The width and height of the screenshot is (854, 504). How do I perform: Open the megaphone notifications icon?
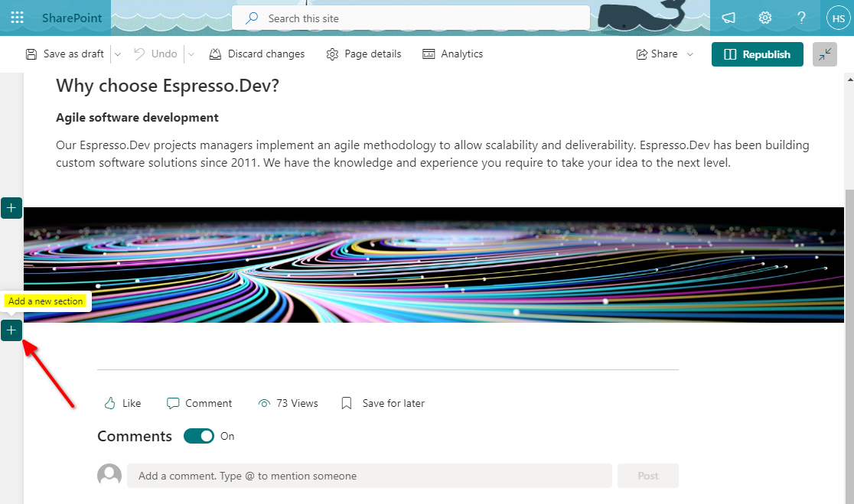click(729, 18)
